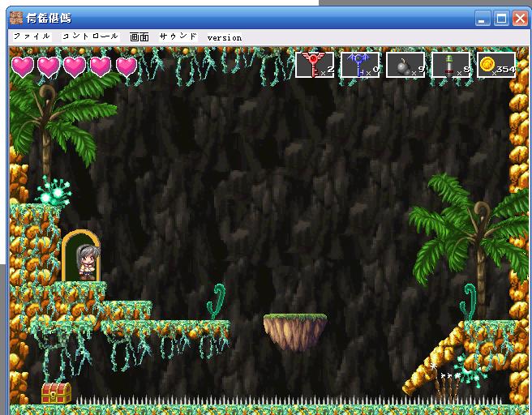Click the green-tipped rocket item slot

point(451,65)
